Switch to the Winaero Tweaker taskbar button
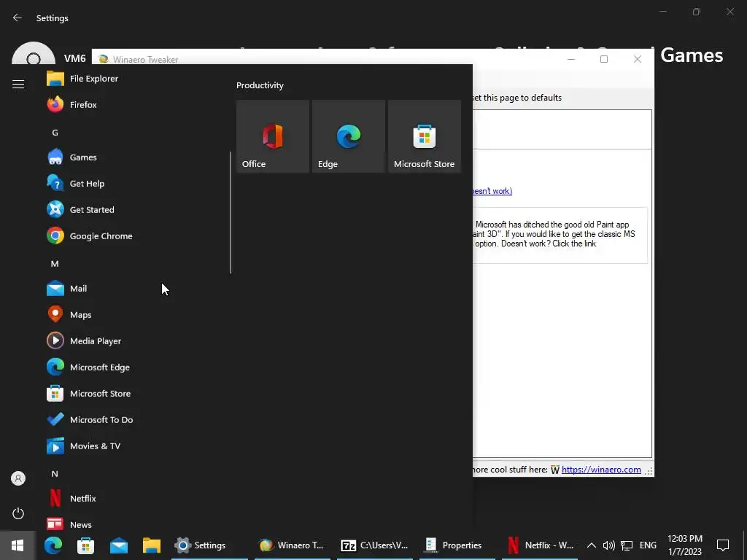This screenshot has width=747, height=560. tap(292, 545)
